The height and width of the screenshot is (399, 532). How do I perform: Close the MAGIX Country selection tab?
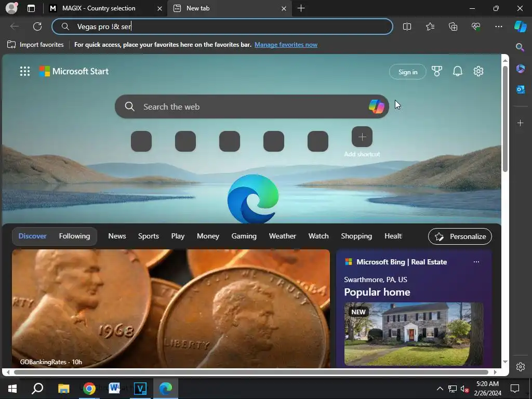[x=159, y=8]
